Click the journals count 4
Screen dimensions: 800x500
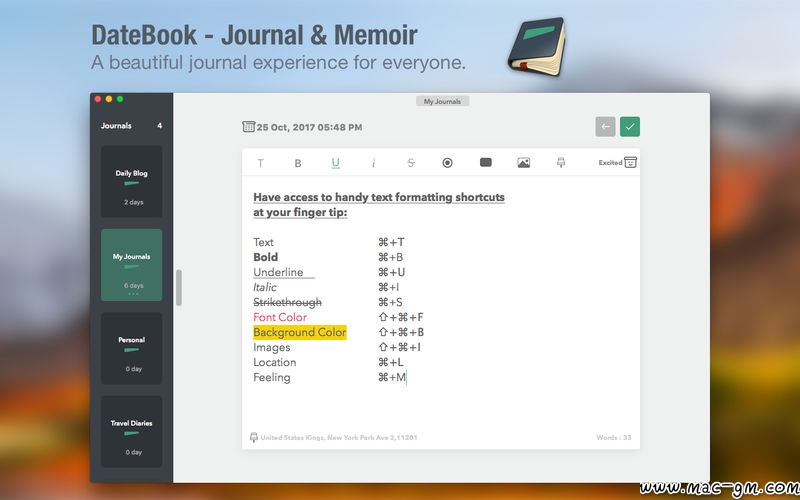click(x=160, y=126)
